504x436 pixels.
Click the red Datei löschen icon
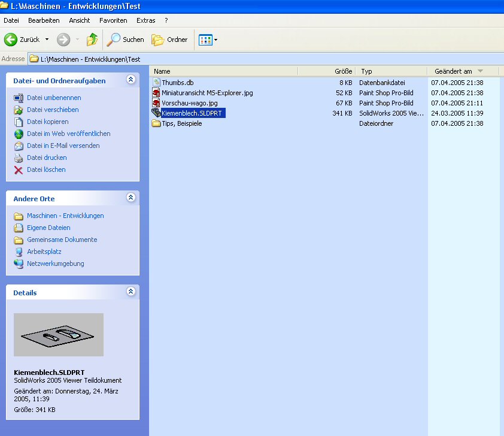coord(19,169)
